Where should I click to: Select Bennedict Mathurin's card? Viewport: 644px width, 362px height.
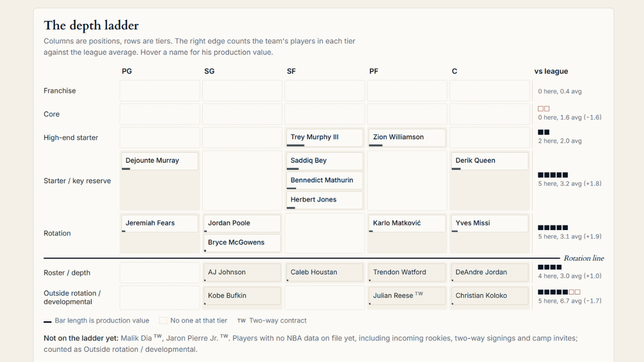[x=324, y=181]
